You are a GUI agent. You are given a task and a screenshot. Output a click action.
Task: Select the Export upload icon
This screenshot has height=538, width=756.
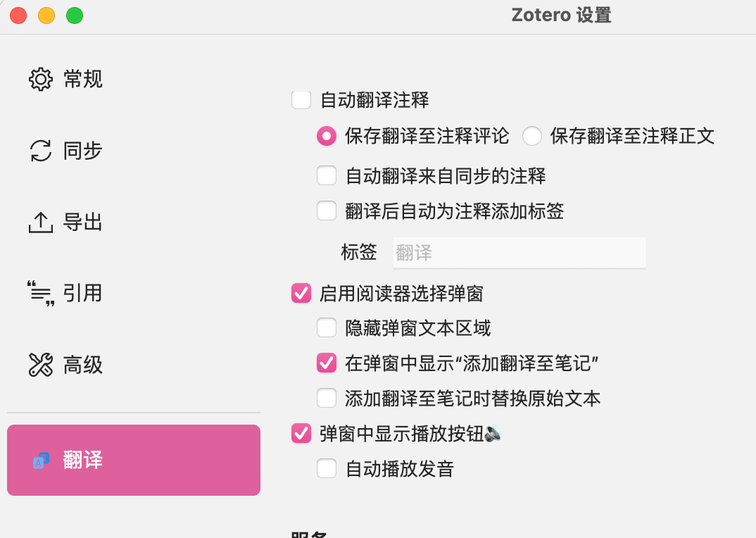click(x=41, y=223)
